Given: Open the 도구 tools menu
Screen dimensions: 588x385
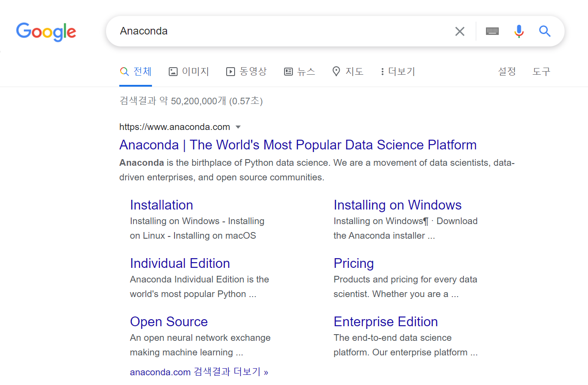Looking at the screenshot, I should coord(542,72).
